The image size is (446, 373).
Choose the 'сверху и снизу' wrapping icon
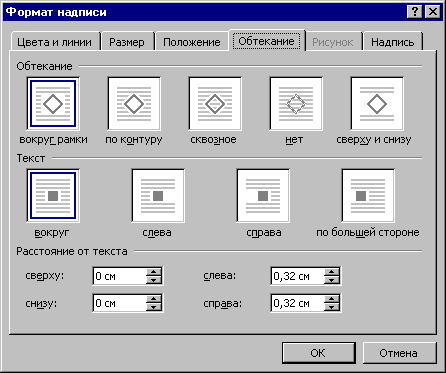377,104
